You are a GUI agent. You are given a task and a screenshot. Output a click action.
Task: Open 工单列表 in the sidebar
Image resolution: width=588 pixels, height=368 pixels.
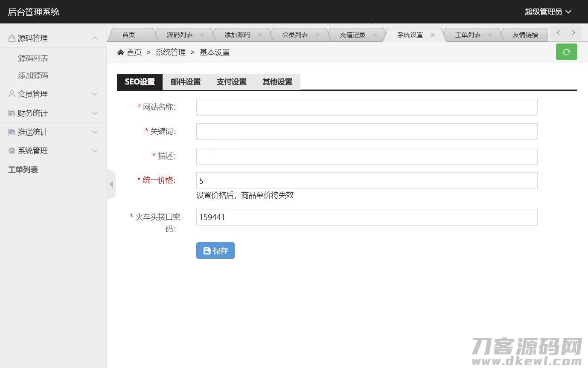click(x=23, y=170)
